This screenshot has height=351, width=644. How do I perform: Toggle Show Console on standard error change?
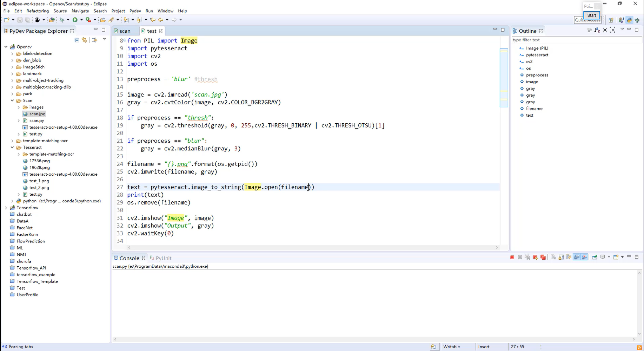coord(585,257)
